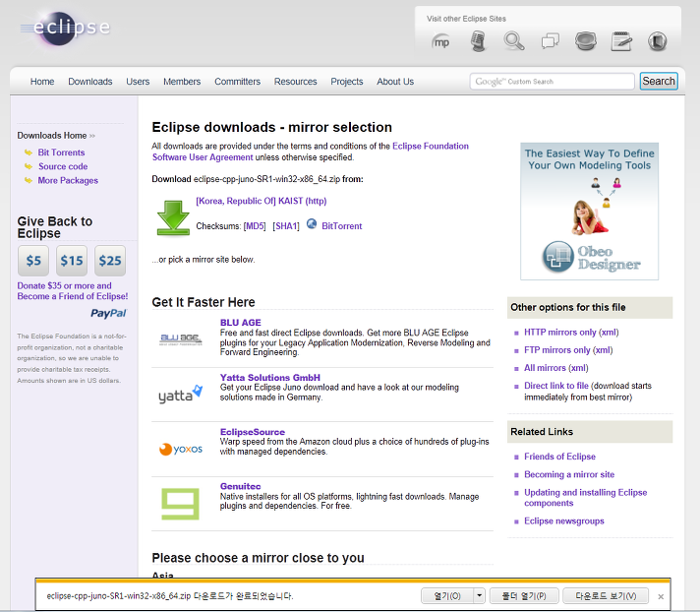
Task: Open the Marketplace 'mp' icon
Action: [x=441, y=42]
